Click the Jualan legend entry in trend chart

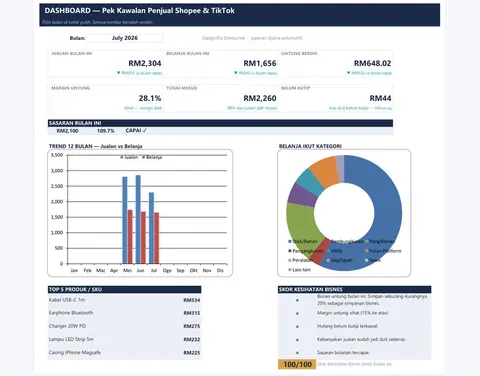click(x=129, y=157)
